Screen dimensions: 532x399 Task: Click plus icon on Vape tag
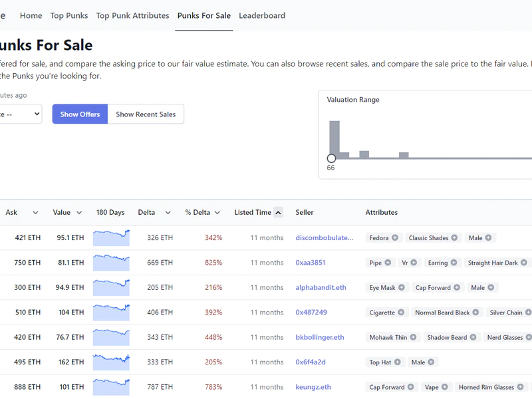pyautogui.click(x=444, y=387)
